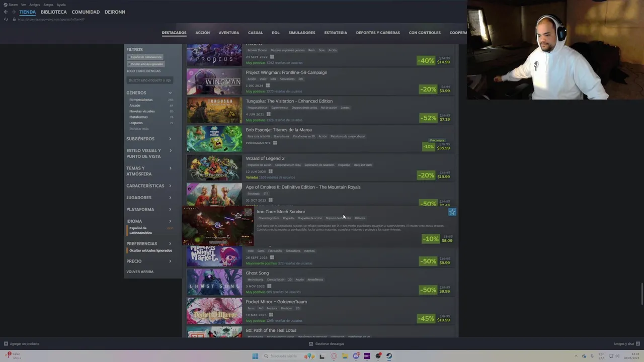Click the Windows platform icon for Prodeus
Screen dimensions: 644x362
[272, 57]
